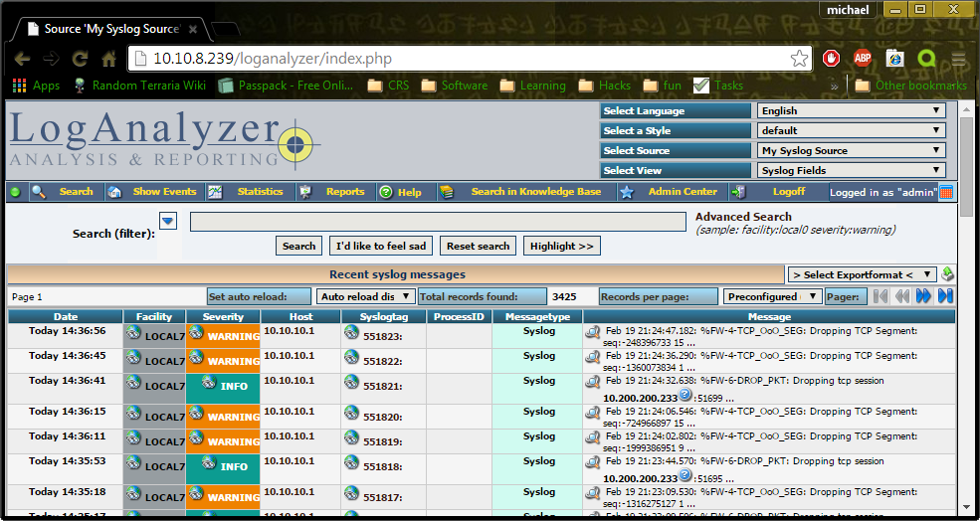Click the Reset search button
Viewport: 980px width, 521px height.
pyautogui.click(x=479, y=247)
